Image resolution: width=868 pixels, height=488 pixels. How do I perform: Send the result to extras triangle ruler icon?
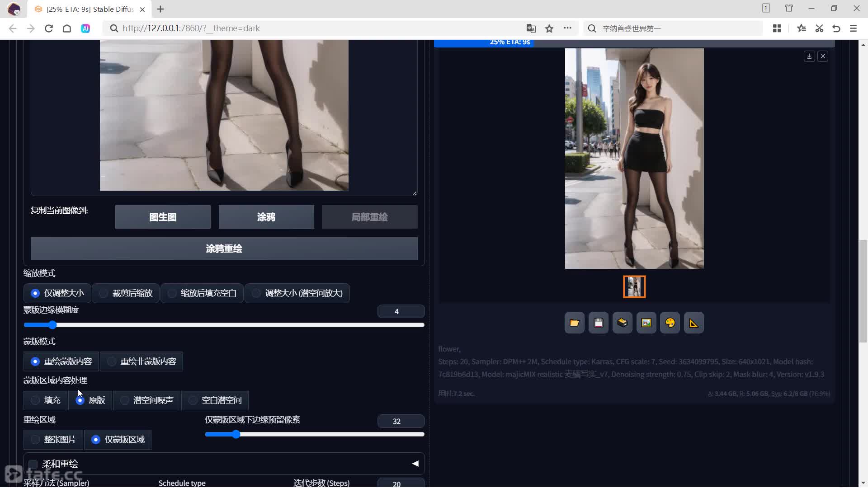693,323
